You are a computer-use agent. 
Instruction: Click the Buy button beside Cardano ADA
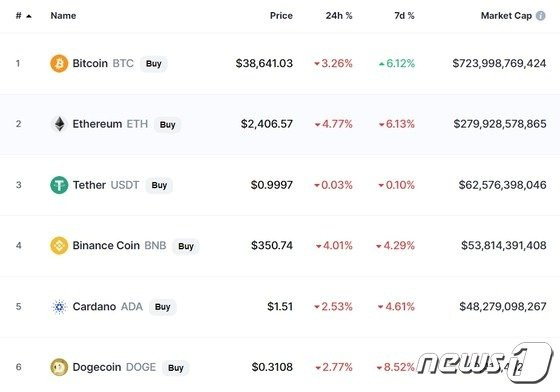tap(162, 307)
